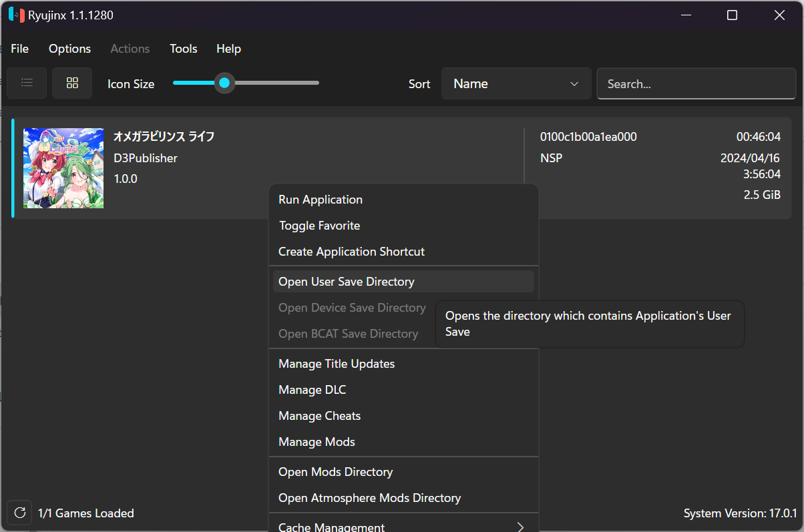Viewport: 804px width, 532px height.
Task: Select Open User Save Directory
Action: [x=403, y=282]
